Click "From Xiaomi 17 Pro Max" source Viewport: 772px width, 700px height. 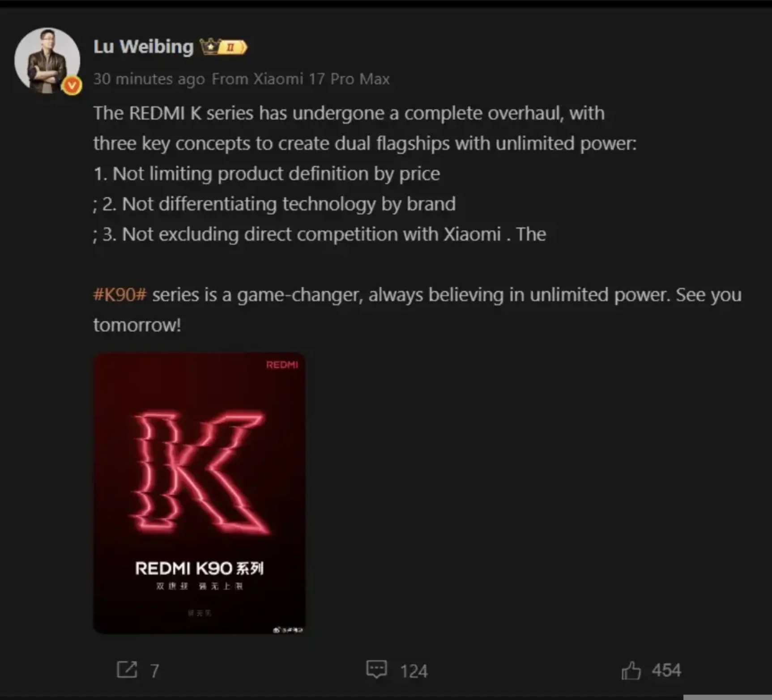point(300,79)
